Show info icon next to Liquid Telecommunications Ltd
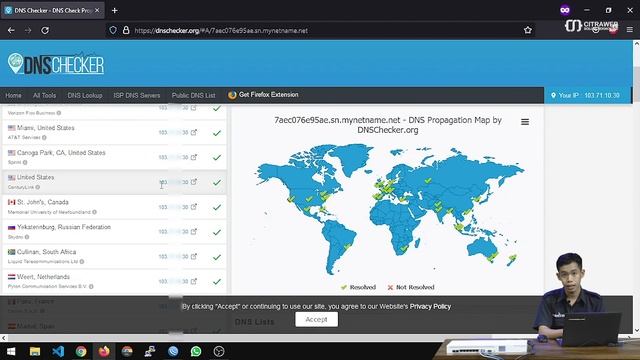Image resolution: width=640 pixels, height=360 pixels. [x=82, y=262]
